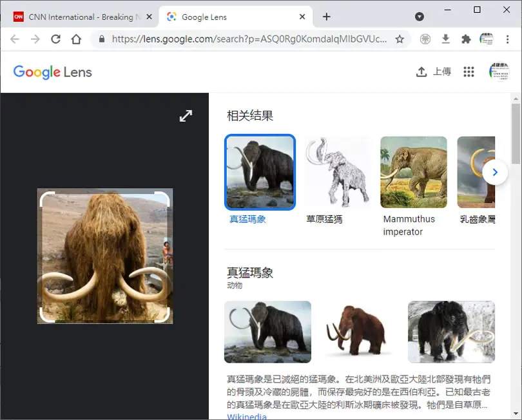Switch to the CNN International tab
522x420 pixels.
click(82, 17)
